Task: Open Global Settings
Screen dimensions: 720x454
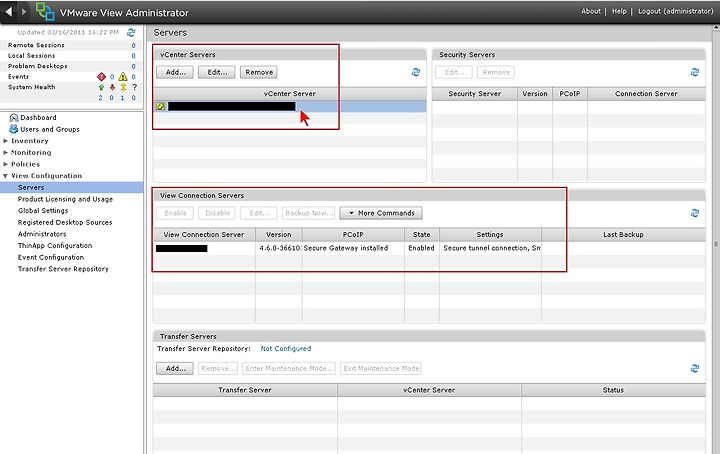Action: (x=43, y=211)
